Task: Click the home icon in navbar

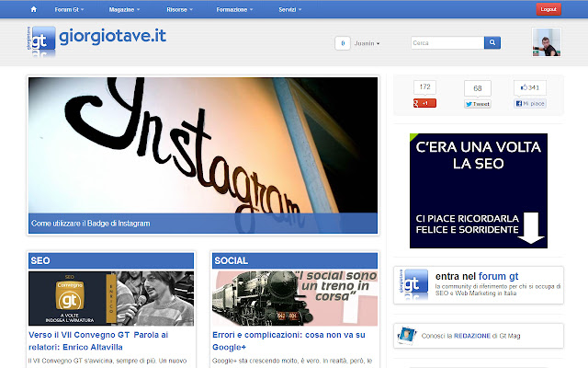Action: (34, 9)
